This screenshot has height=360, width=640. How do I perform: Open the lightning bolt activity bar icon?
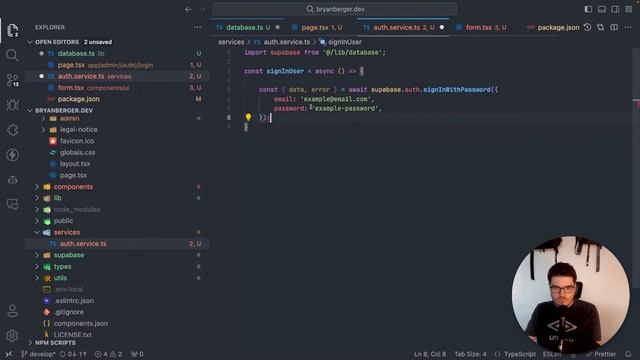[x=12, y=155]
